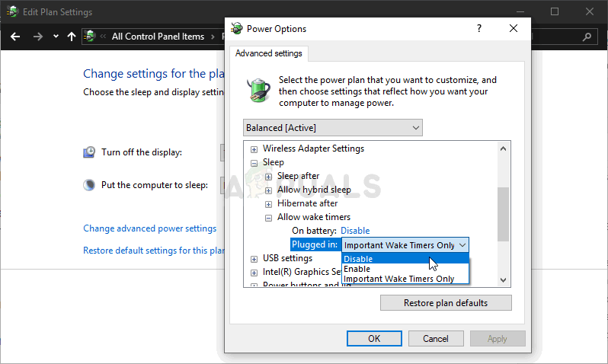Close the Power Options dialog
This screenshot has width=608, height=364.
pos(514,28)
